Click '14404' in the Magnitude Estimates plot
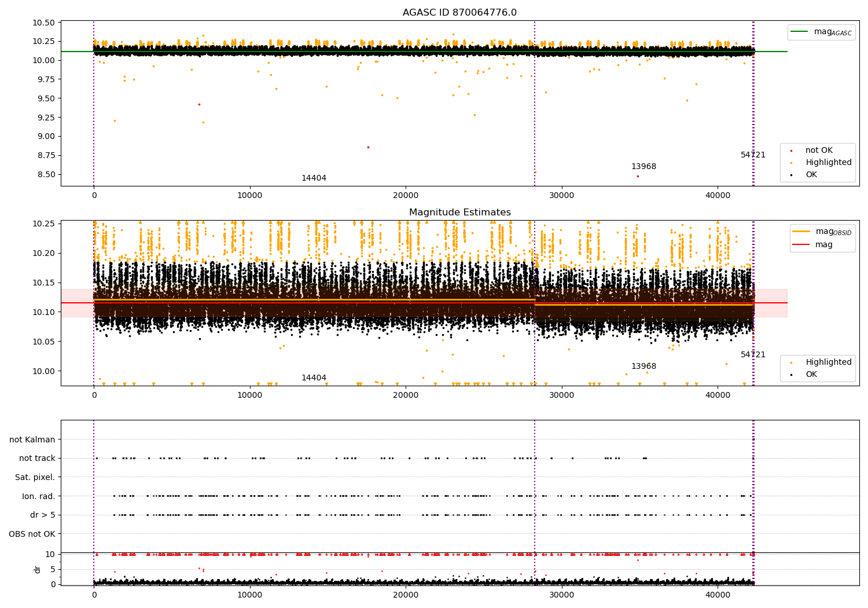This screenshot has height=608, width=868. 314,378
